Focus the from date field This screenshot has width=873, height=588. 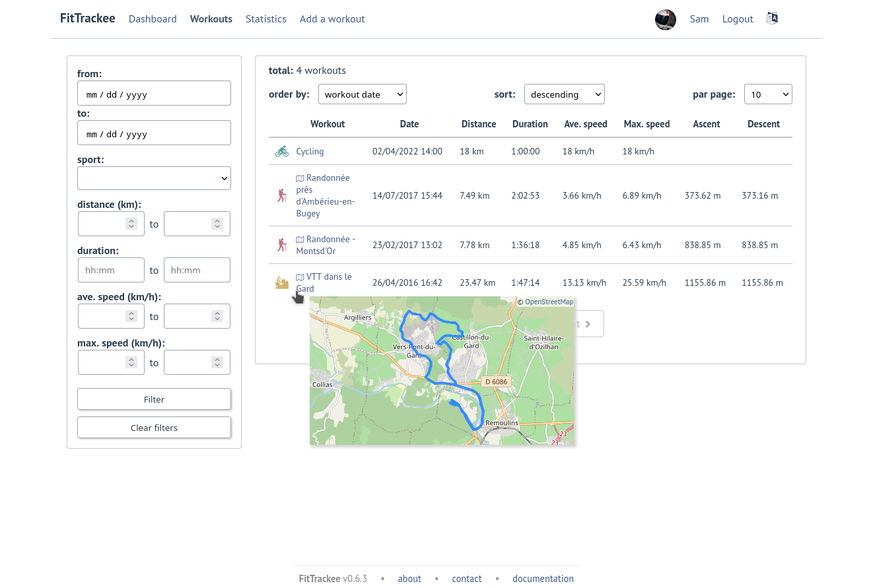pos(154,93)
